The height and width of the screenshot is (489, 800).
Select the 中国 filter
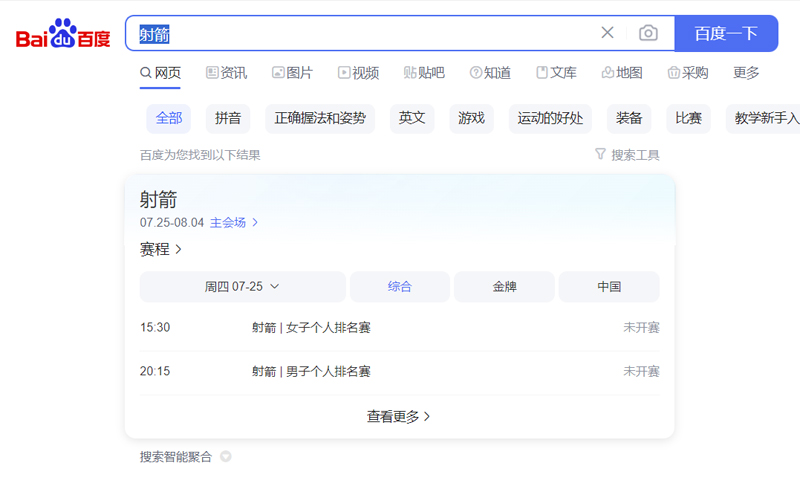tap(609, 287)
